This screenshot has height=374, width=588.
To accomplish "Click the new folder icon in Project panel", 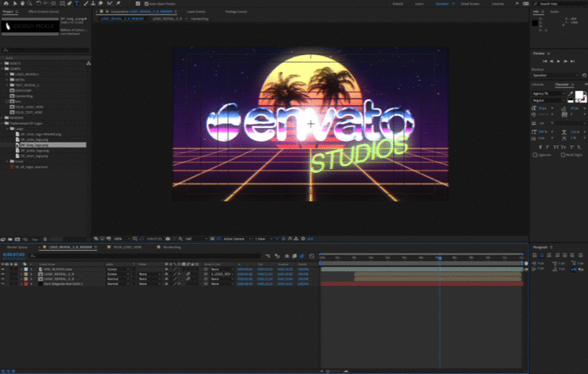I will point(10,239).
